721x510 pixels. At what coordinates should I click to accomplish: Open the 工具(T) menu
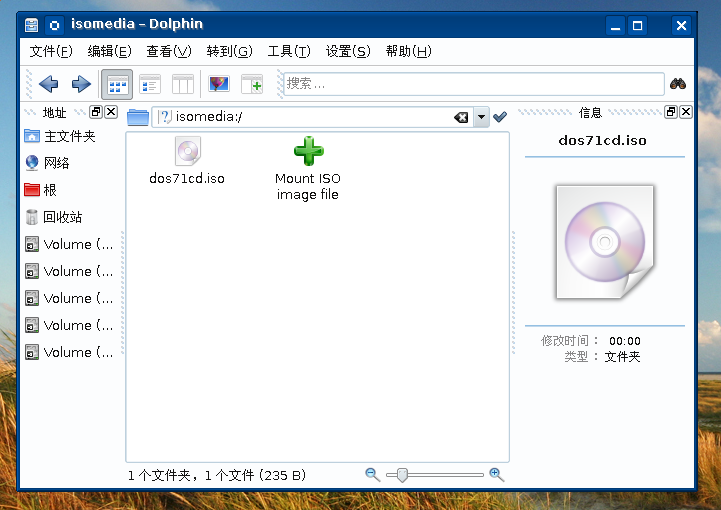(x=289, y=51)
